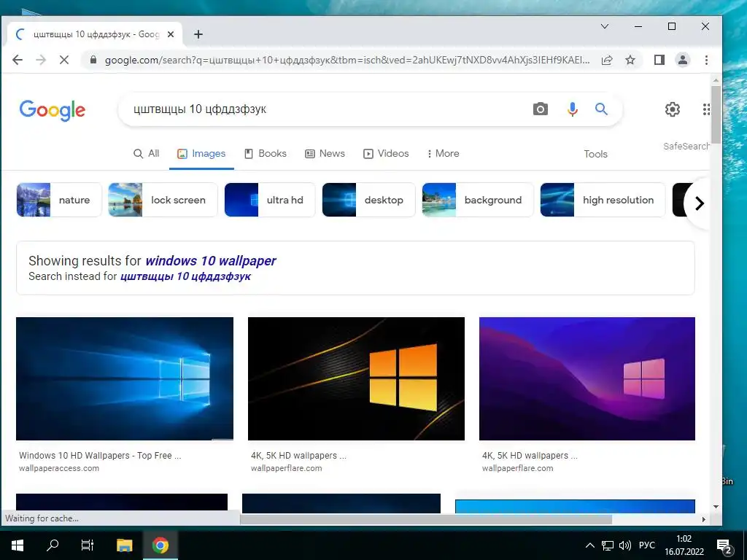Click scroll-down arrow on vertical scrollbar
This screenshot has width=747, height=560.
[x=716, y=507]
